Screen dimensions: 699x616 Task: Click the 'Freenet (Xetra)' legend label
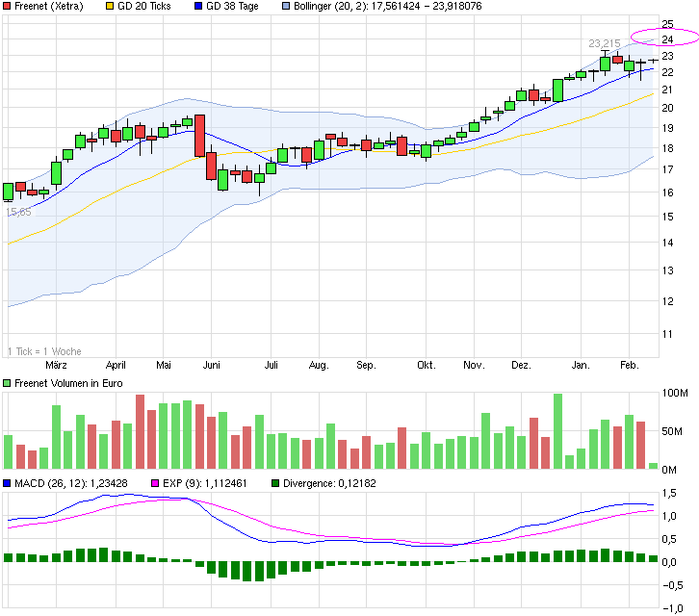tap(48, 6)
